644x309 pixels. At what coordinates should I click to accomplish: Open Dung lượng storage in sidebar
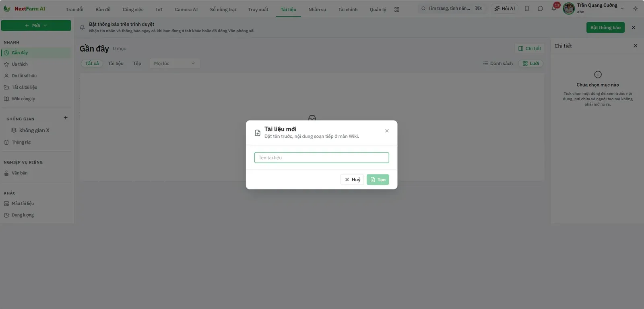coord(36,215)
